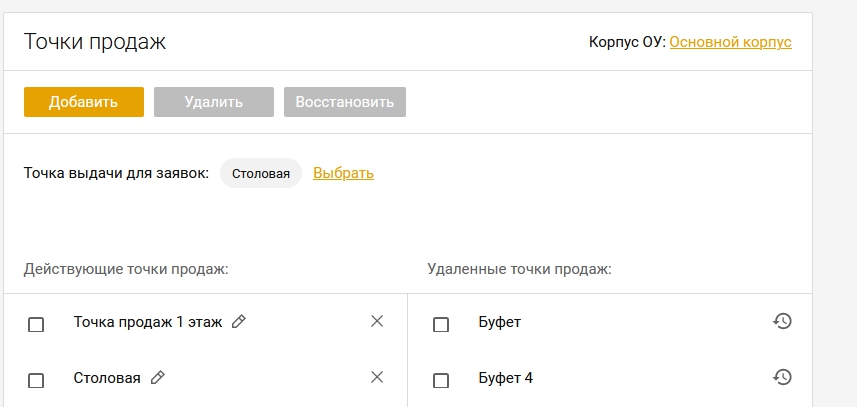Image resolution: width=857 pixels, height=407 pixels.
Task: Delete Столовая row using its X icon
Action: (377, 377)
